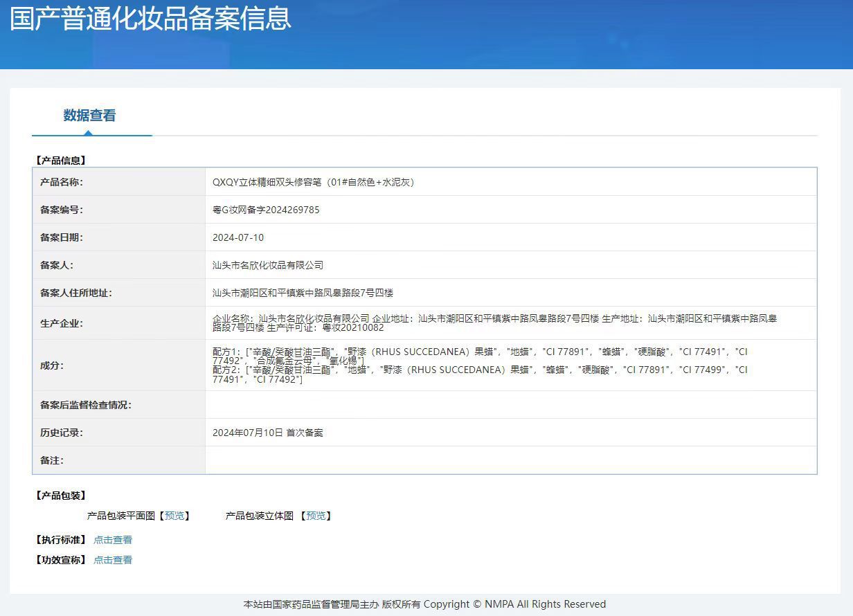Click the 备案编号 label cell
853x616 pixels.
(119, 210)
